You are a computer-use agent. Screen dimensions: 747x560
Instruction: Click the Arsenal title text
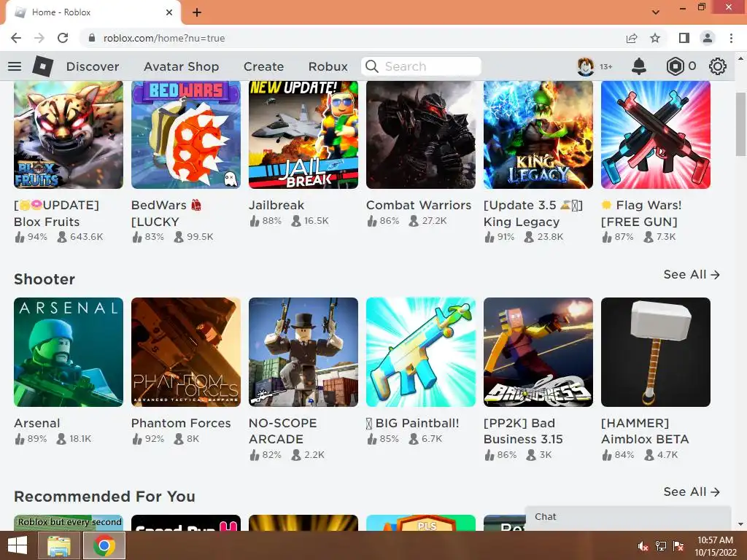tap(36, 423)
